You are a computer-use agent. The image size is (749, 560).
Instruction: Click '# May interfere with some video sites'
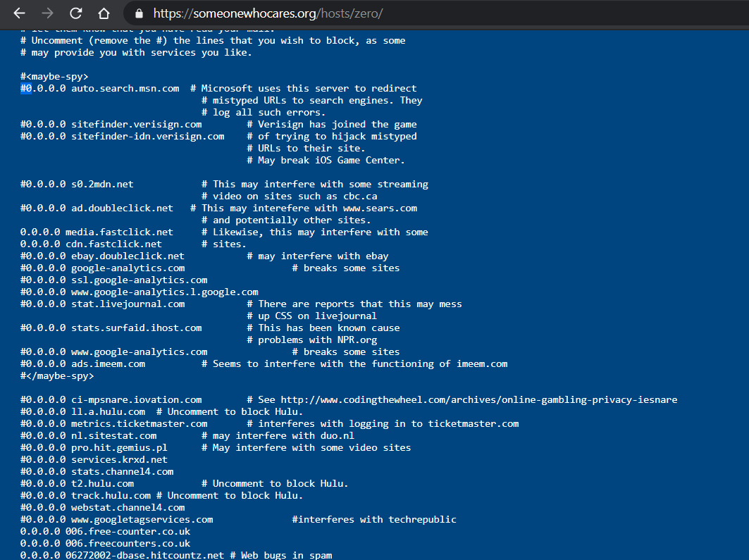307,447
